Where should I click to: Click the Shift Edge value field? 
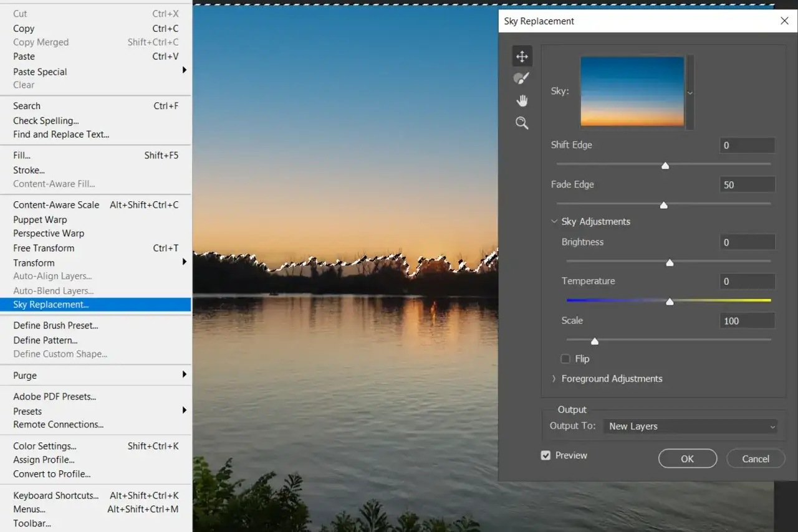[747, 145]
